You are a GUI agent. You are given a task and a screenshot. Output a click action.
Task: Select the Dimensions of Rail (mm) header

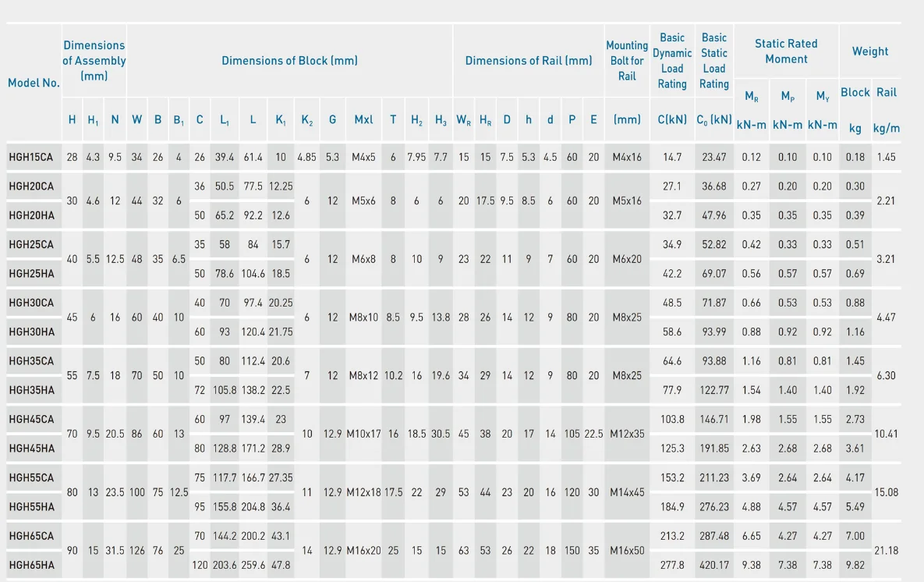[529, 60]
